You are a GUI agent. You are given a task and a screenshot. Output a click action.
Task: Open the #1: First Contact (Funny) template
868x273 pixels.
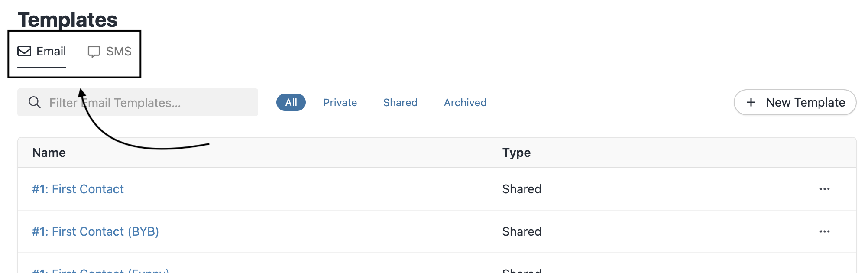(100, 270)
